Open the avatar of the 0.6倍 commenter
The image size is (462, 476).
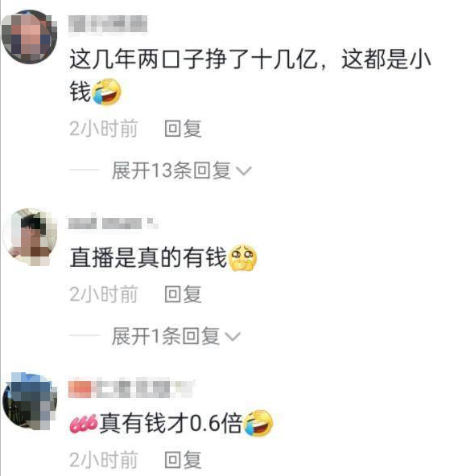(x=30, y=401)
